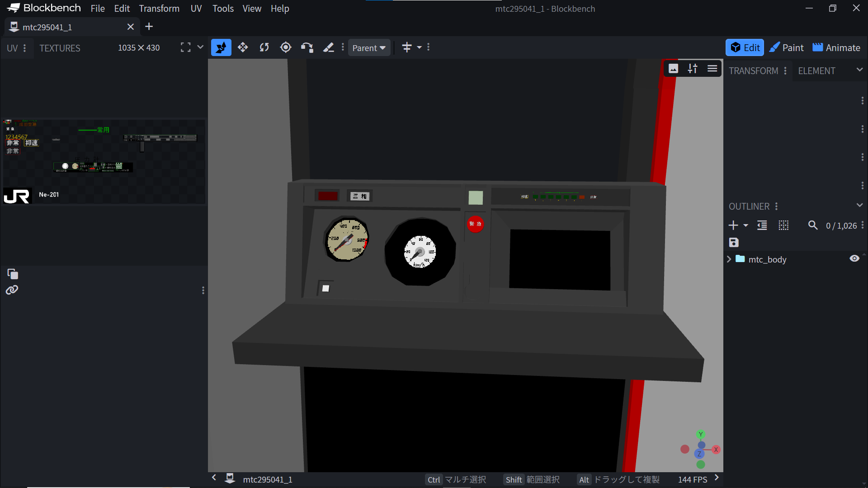
Task: Open viewport background image settings
Action: [x=673, y=69]
